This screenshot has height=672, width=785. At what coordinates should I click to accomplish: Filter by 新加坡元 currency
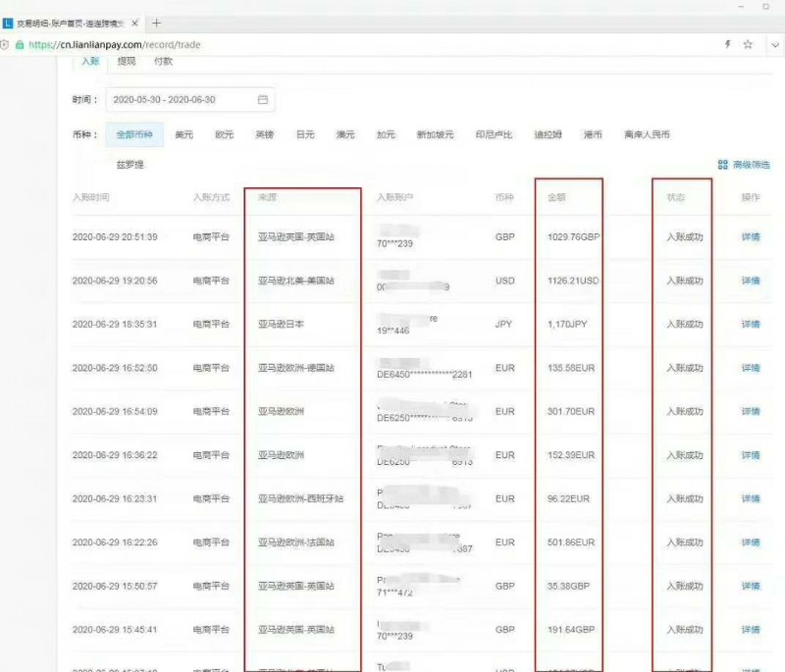click(435, 134)
